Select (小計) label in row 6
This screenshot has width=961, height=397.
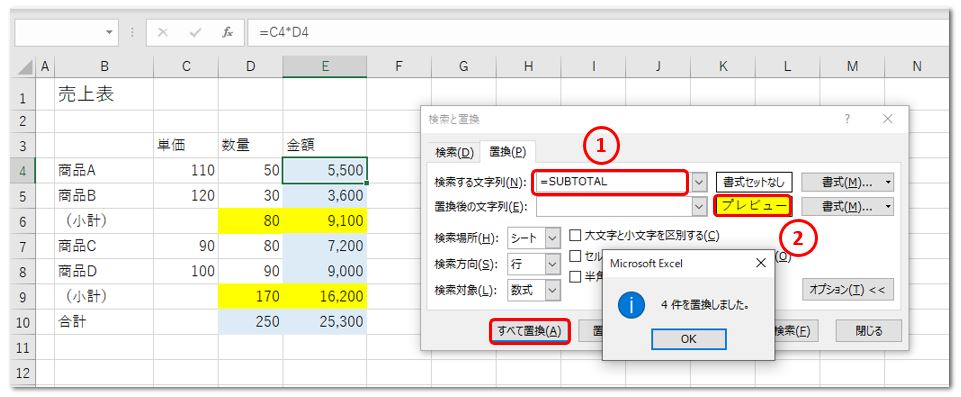104,221
